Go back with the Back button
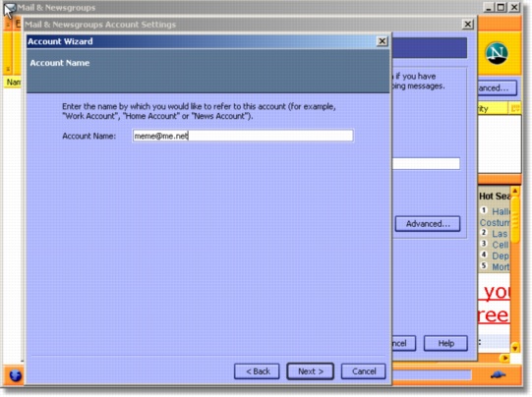Screen dimensions: 532x397 click(257, 371)
